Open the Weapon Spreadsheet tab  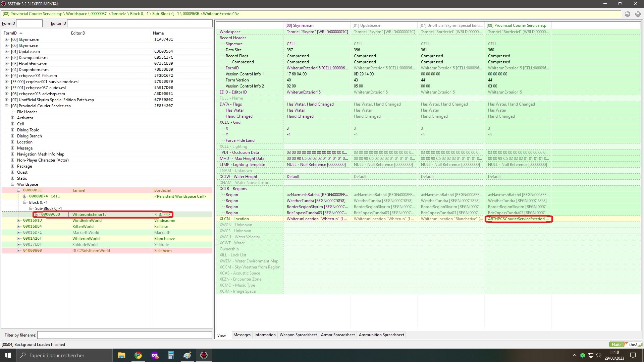pyautogui.click(x=298, y=335)
